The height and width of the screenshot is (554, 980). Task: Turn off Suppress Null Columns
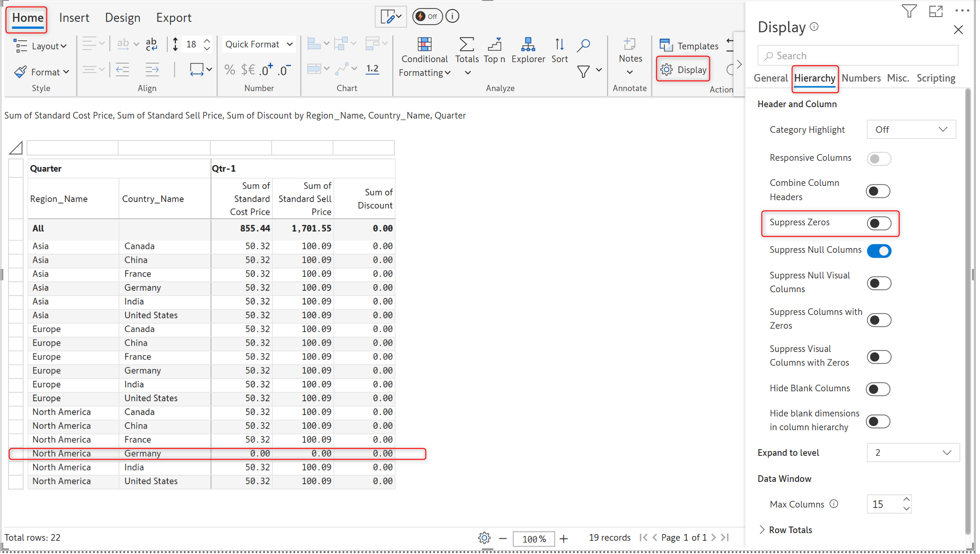[x=879, y=251]
